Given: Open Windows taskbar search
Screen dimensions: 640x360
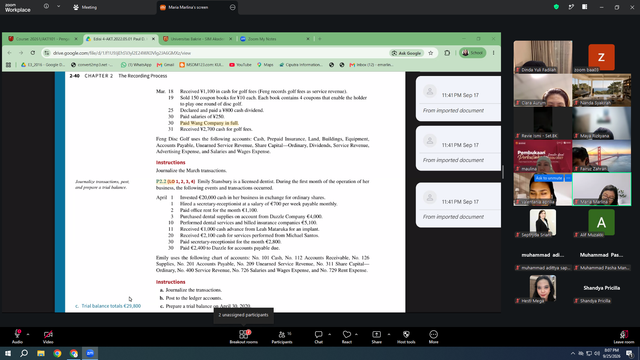Looking at the screenshot, I should 24,353.
